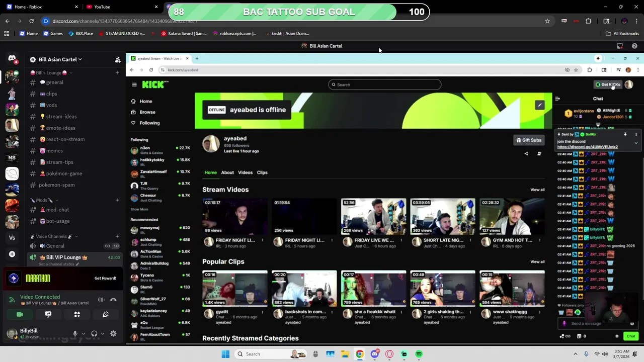The image size is (644, 362).
Task: Mute the Discord microphone
Action: 75,333
